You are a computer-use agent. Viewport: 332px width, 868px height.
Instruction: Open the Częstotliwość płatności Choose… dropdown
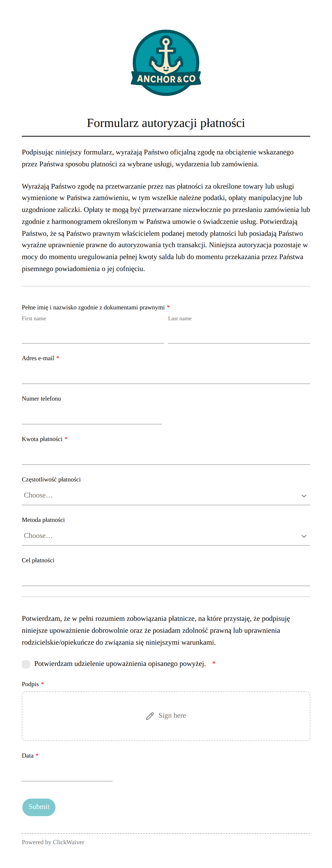166,495
